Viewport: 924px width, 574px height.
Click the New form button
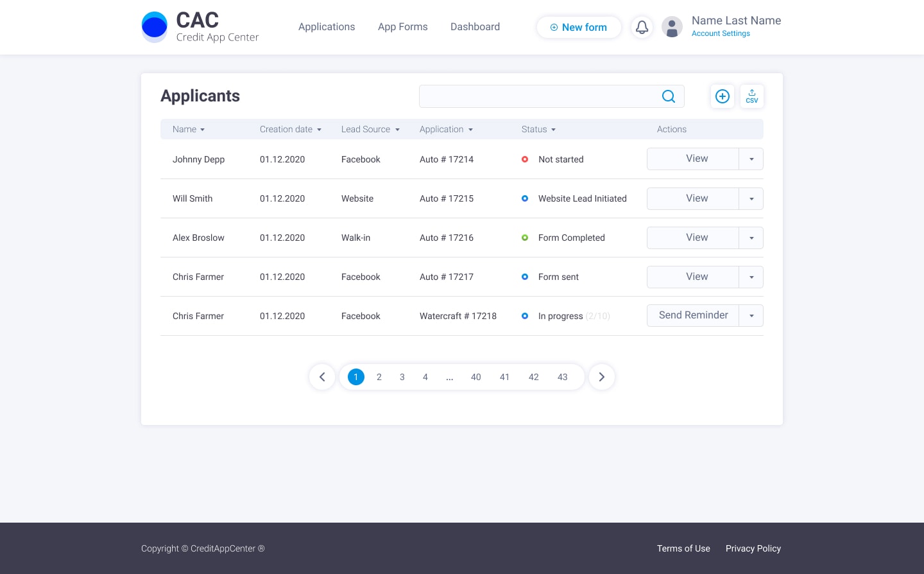pos(579,27)
